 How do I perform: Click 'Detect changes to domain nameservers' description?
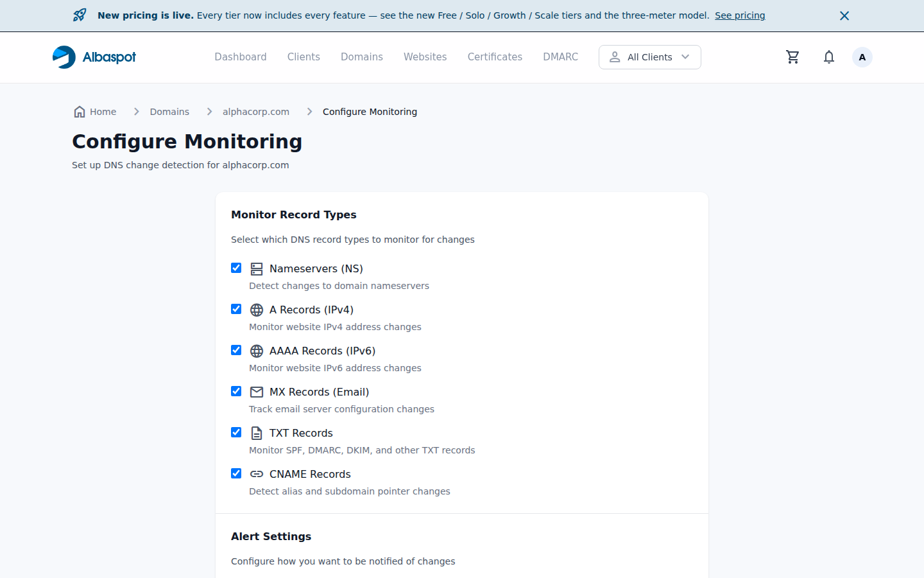[339, 286]
